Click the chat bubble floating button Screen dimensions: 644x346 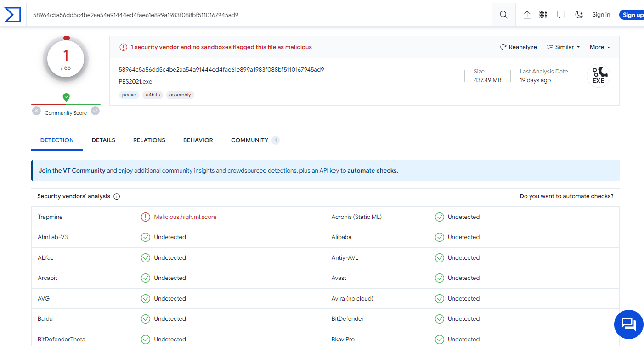coord(628,324)
